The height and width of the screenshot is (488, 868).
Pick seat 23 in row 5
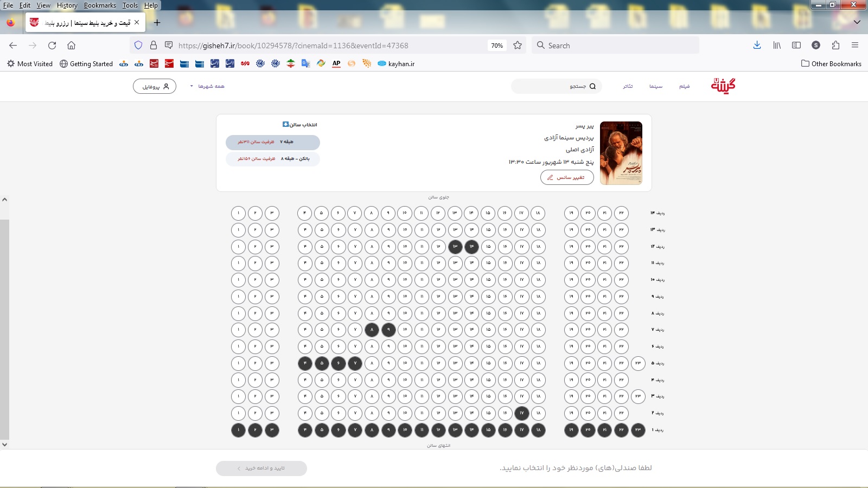click(x=638, y=363)
